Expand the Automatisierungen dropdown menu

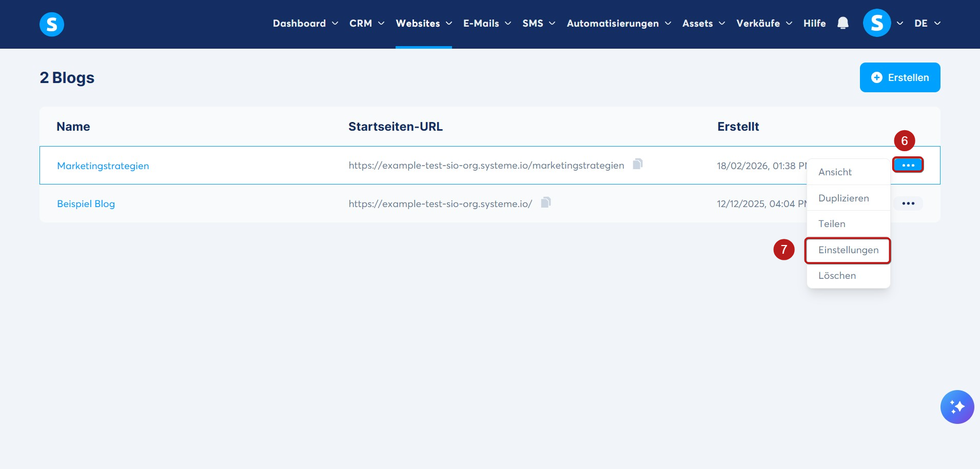pos(619,24)
